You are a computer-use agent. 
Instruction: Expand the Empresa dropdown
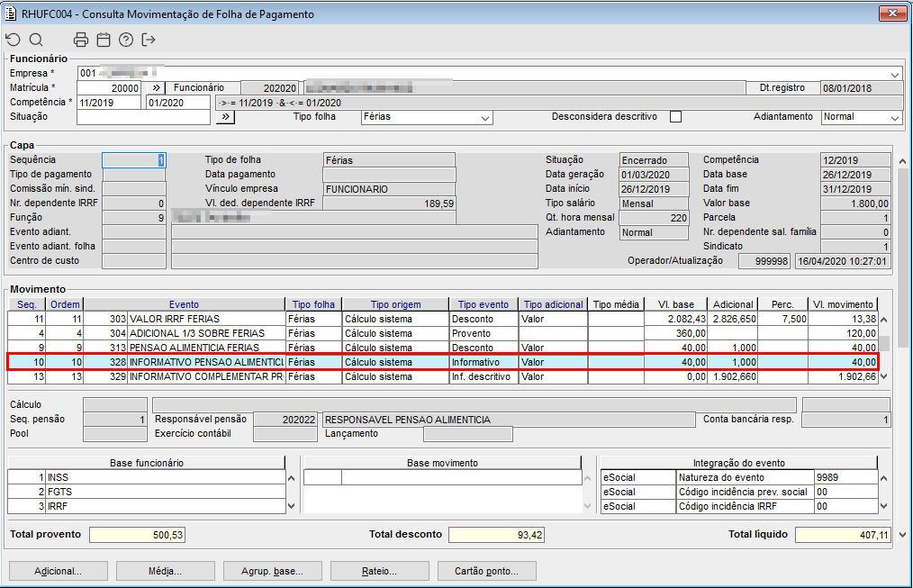click(895, 74)
